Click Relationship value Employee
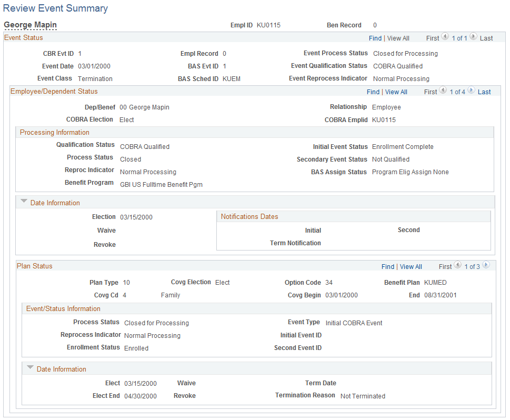Image resolution: width=510 pixels, height=420 pixels. click(x=386, y=107)
